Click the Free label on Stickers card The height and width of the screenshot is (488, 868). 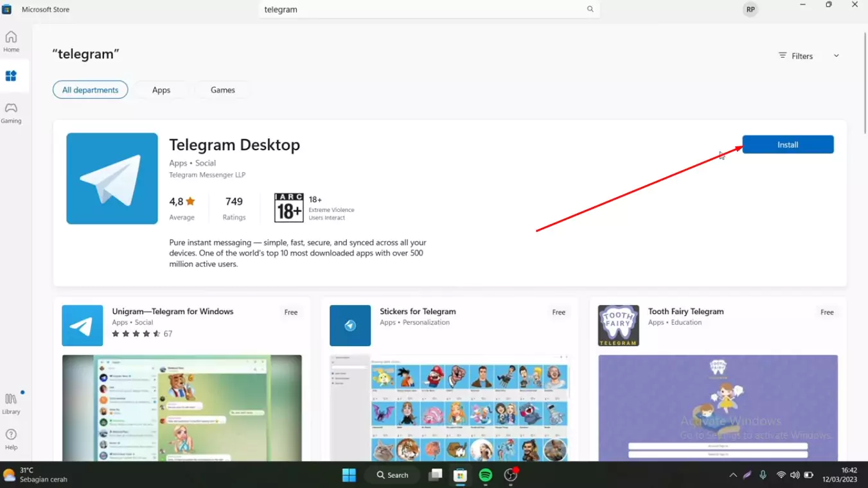(x=559, y=312)
